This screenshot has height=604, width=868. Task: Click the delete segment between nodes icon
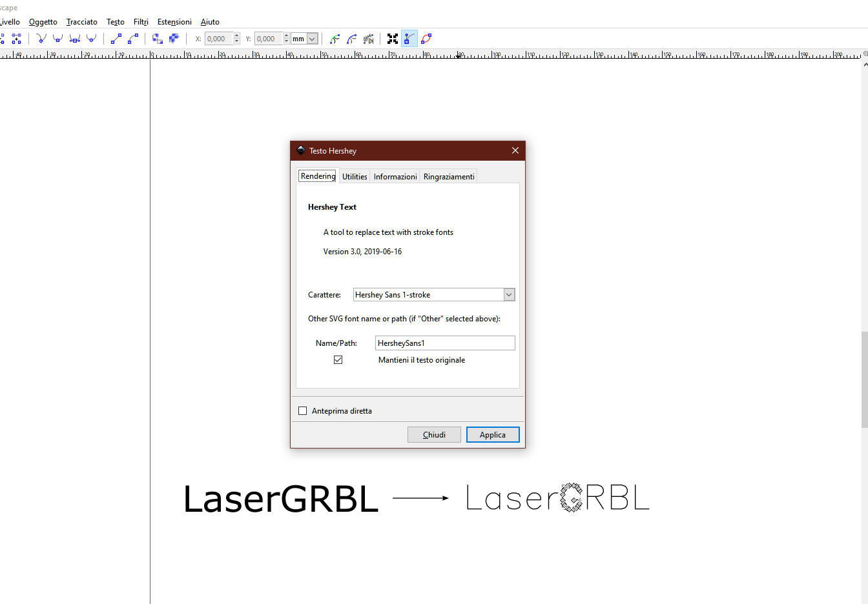(16, 39)
